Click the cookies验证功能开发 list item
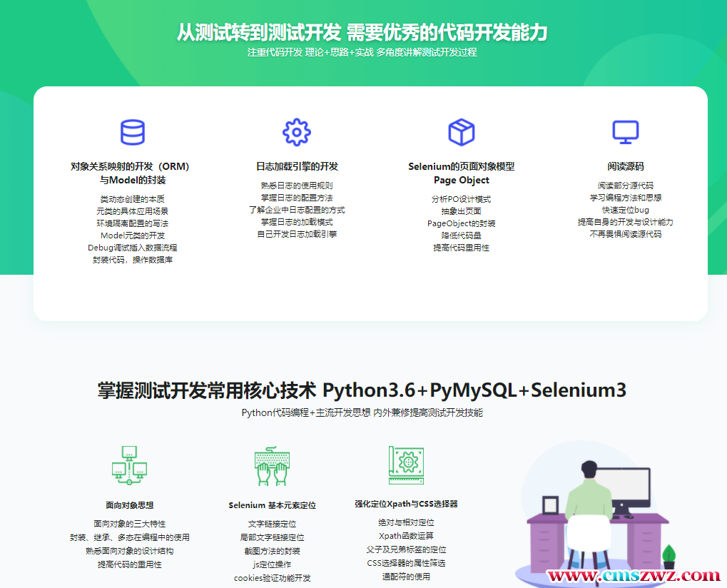The height and width of the screenshot is (588, 727). coord(272,578)
